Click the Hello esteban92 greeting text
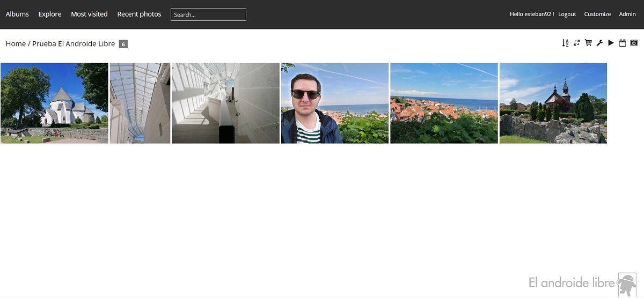 (x=532, y=14)
